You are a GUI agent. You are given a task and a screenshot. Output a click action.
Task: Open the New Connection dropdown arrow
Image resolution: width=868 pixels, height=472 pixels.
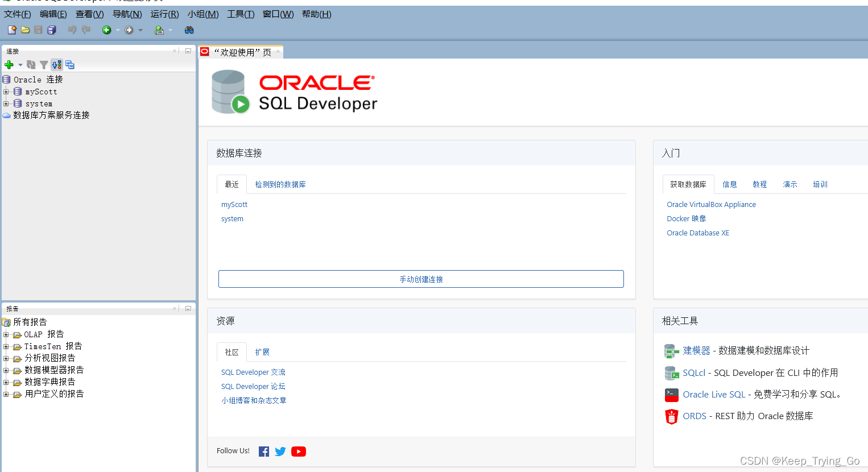coord(20,65)
